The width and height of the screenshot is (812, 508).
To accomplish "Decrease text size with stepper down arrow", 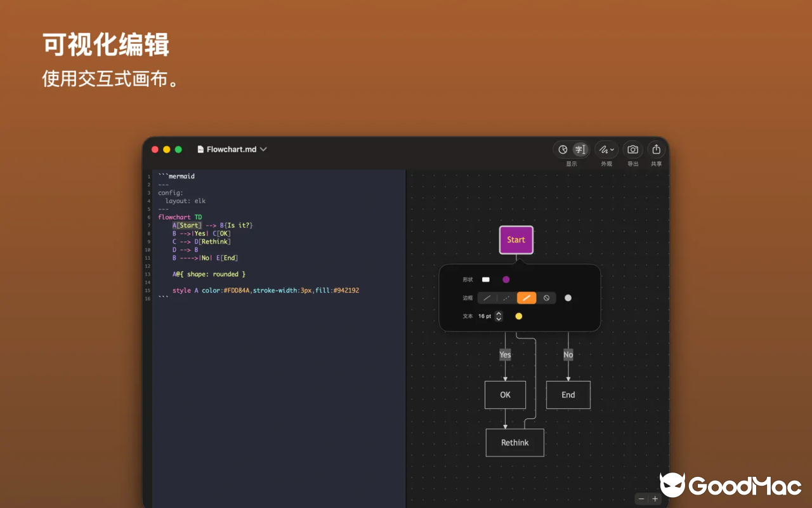I will pyautogui.click(x=499, y=319).
